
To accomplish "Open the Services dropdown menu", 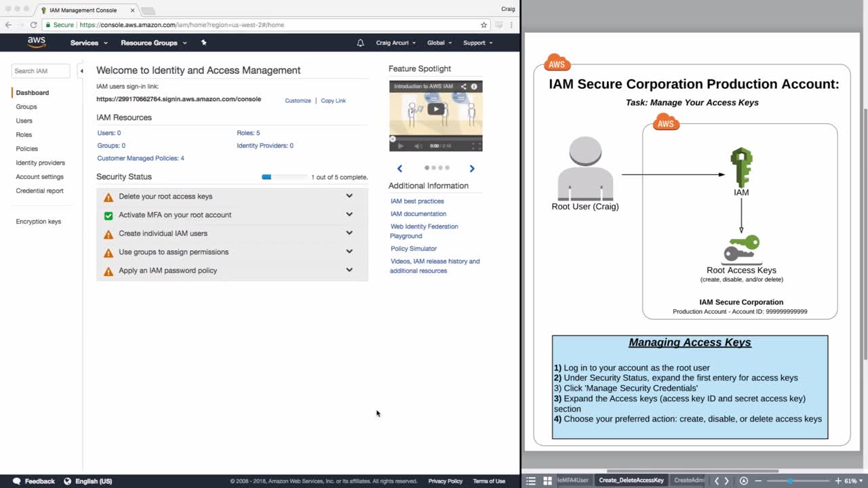I will 89,43.
